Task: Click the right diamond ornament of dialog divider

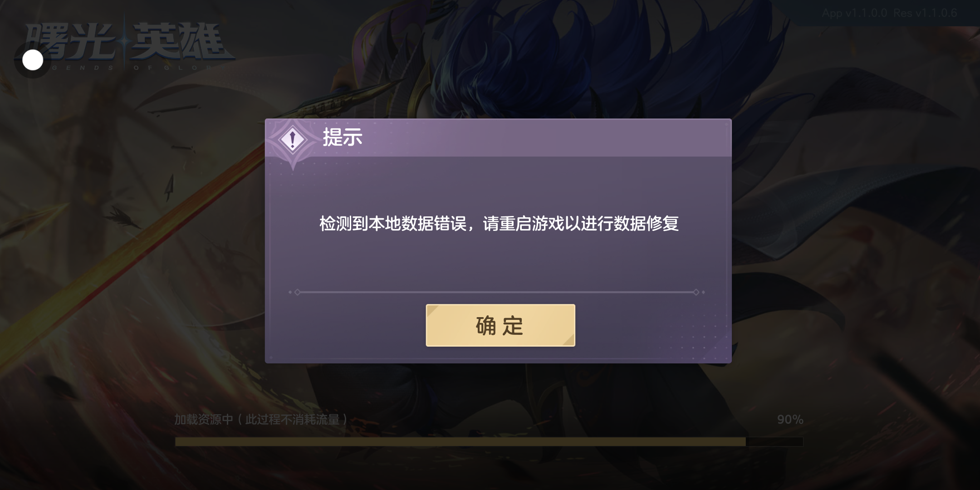Action: click(x=696, y=292)
